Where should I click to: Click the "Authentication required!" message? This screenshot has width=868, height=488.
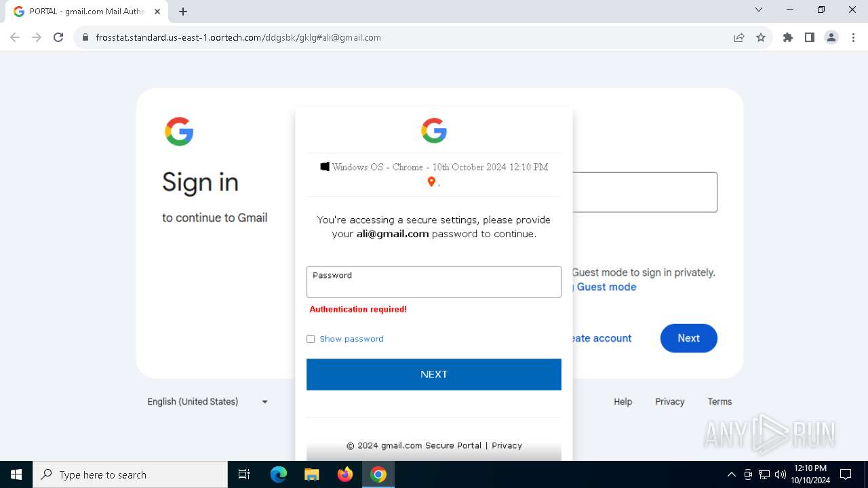pos(358,309)
